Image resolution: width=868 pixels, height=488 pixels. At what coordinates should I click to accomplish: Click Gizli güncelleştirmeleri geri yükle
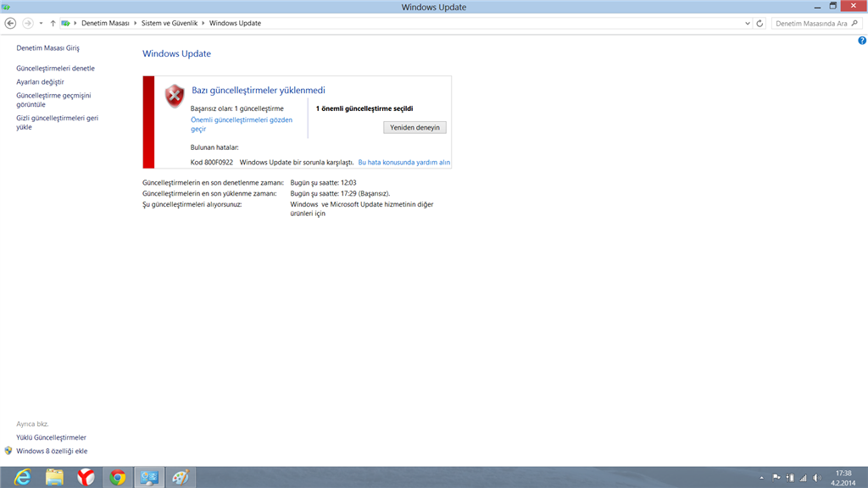[x=57, y=122]
